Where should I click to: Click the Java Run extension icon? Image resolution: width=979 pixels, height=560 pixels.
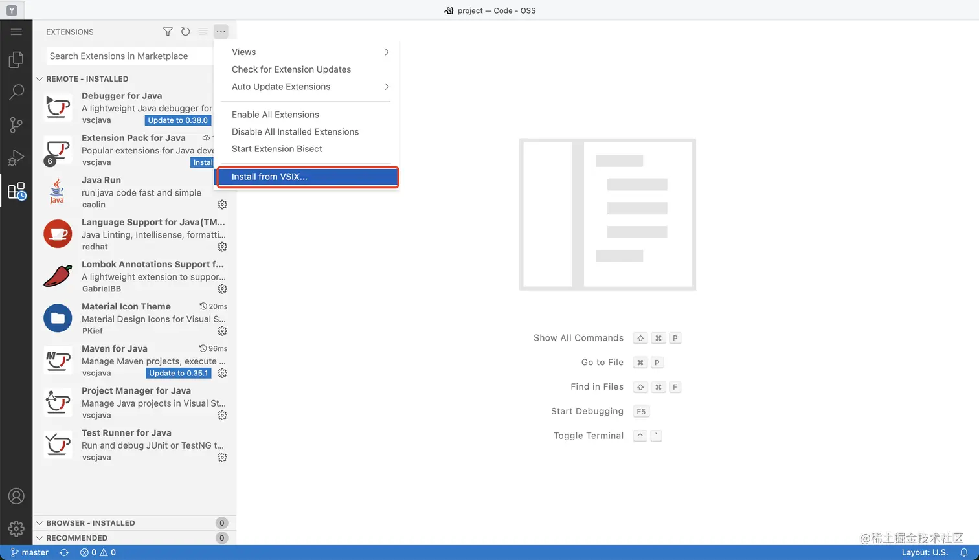(58, 192)
